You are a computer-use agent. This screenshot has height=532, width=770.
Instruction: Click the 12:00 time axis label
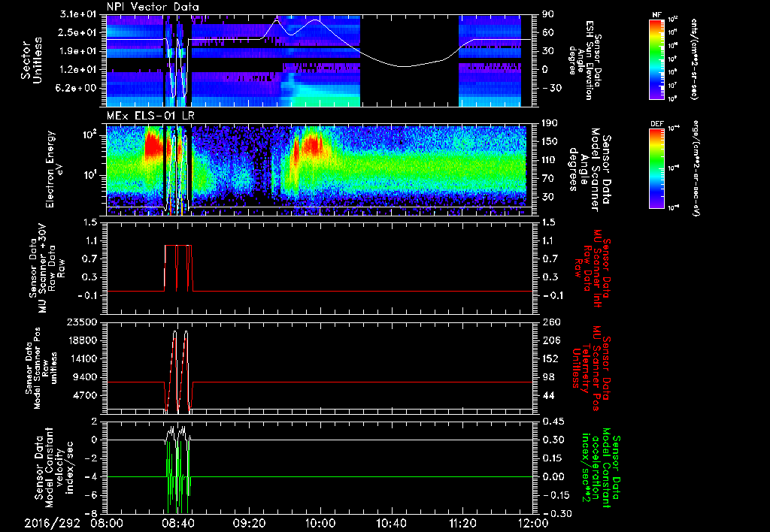click(x=533, y=524)
